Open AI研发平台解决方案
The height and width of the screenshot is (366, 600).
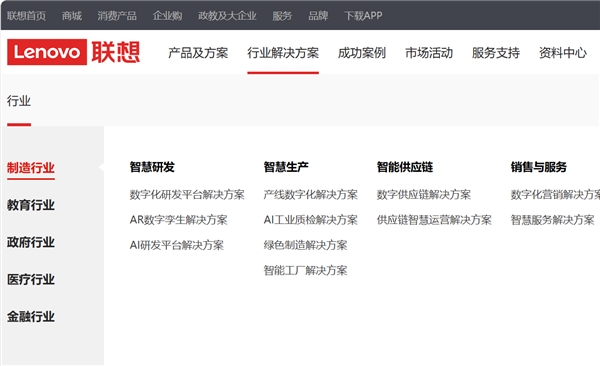coord(176,245)
